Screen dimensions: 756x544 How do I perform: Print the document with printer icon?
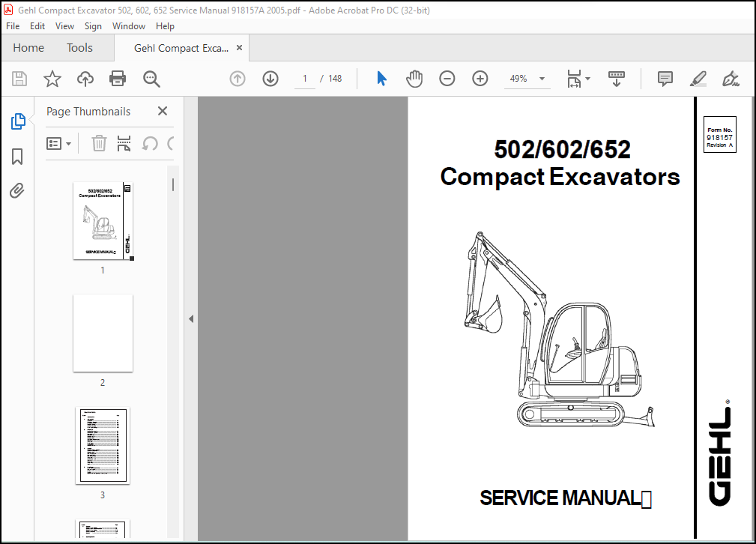point(118,79)
